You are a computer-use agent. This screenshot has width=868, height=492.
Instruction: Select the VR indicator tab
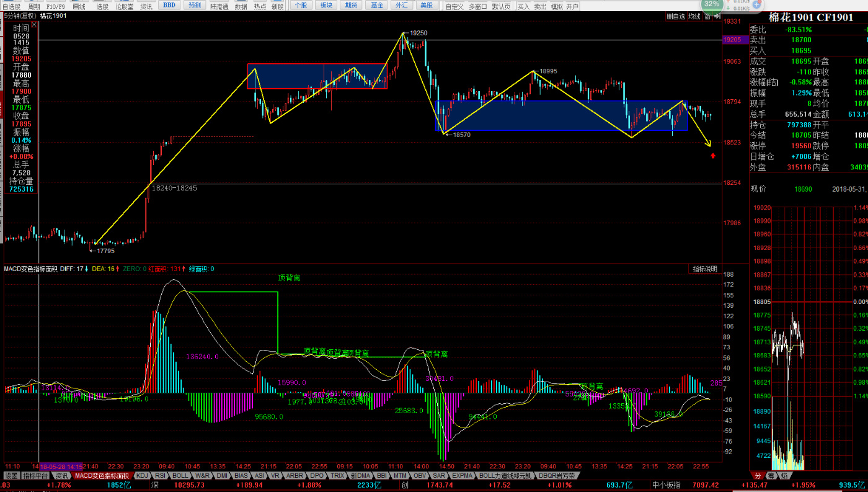[275, 476]
